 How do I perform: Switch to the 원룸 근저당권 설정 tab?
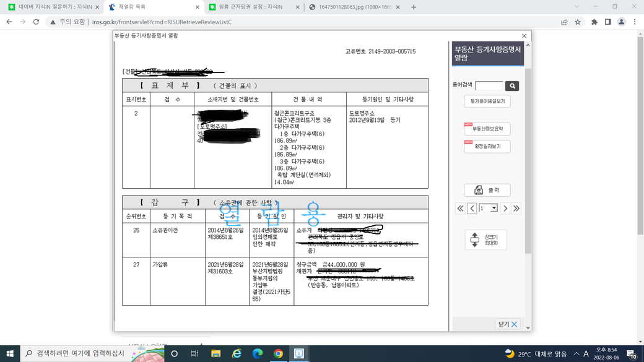click(254, 7)
